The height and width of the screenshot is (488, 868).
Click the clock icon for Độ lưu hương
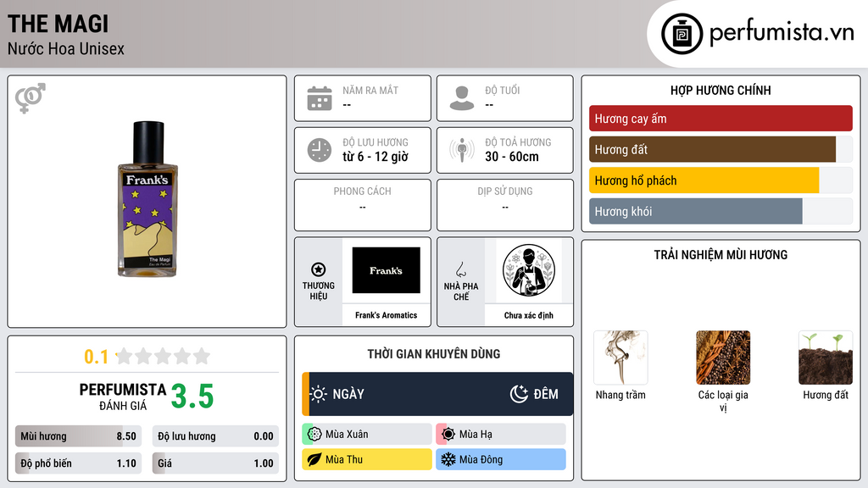click(x=320, y=150)
